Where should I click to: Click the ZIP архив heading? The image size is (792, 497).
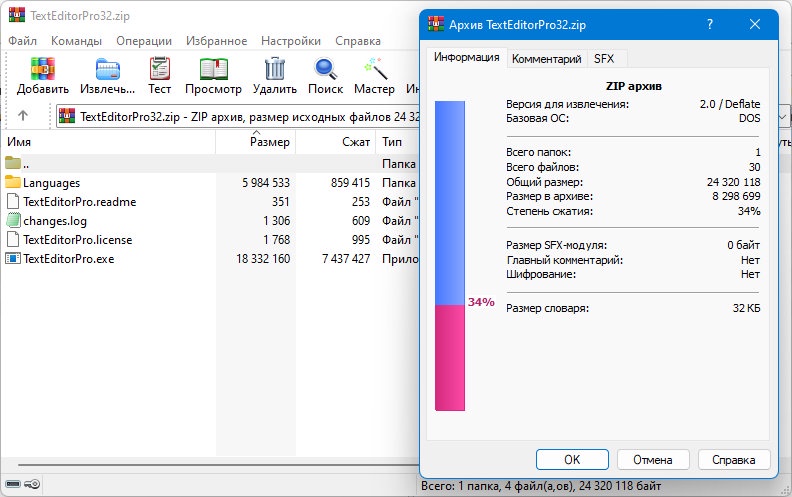(633, 86)
